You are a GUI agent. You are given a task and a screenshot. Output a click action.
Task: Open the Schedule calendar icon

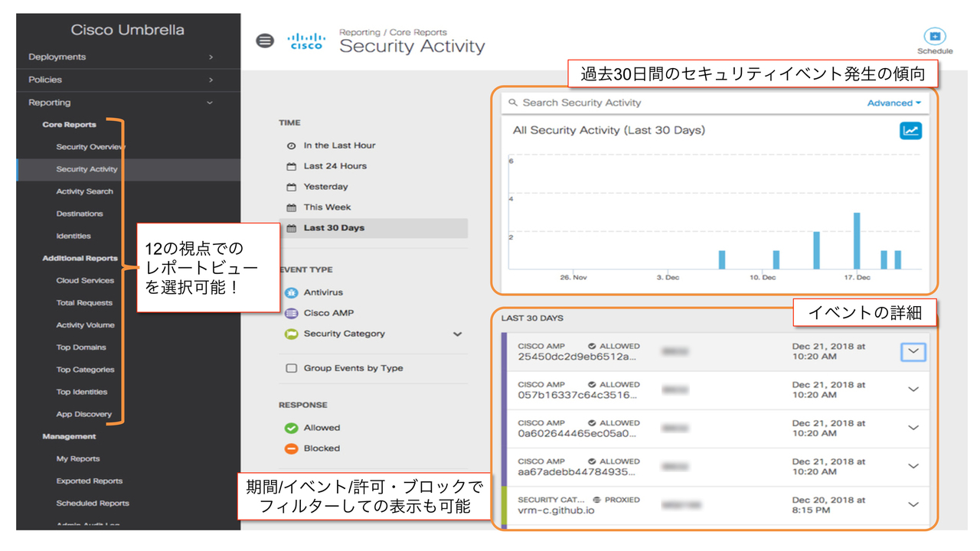pyautogui.click(x=934, y=37)
